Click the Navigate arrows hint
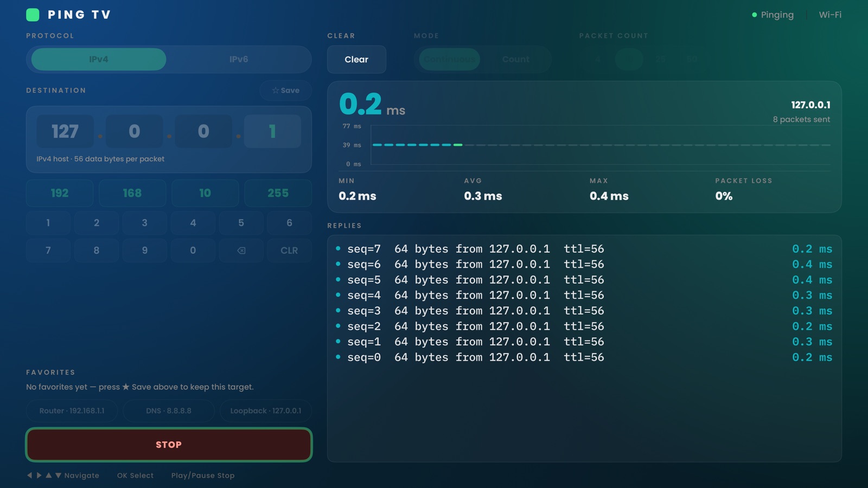Viewport: 868px width, 488px height. [x=63, y=476]
